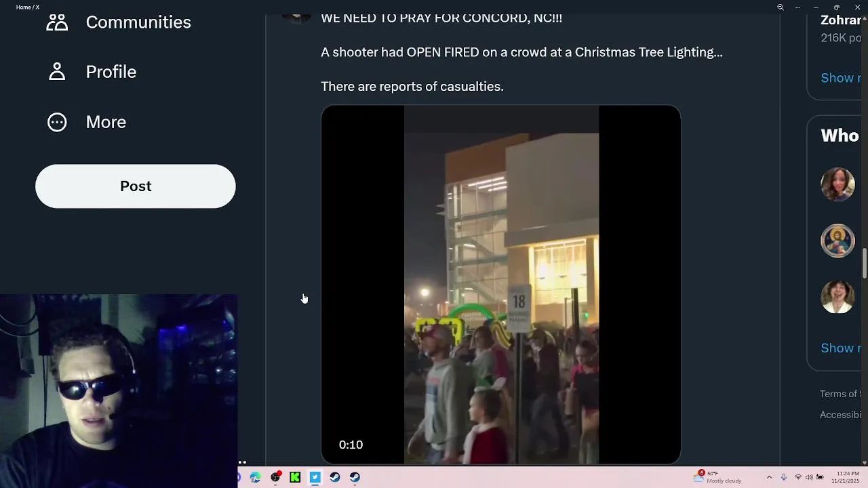Open Microsoft Edge from the taskbar
The height and width of the screenshot is (488, 868).
[x=256, y=477]
